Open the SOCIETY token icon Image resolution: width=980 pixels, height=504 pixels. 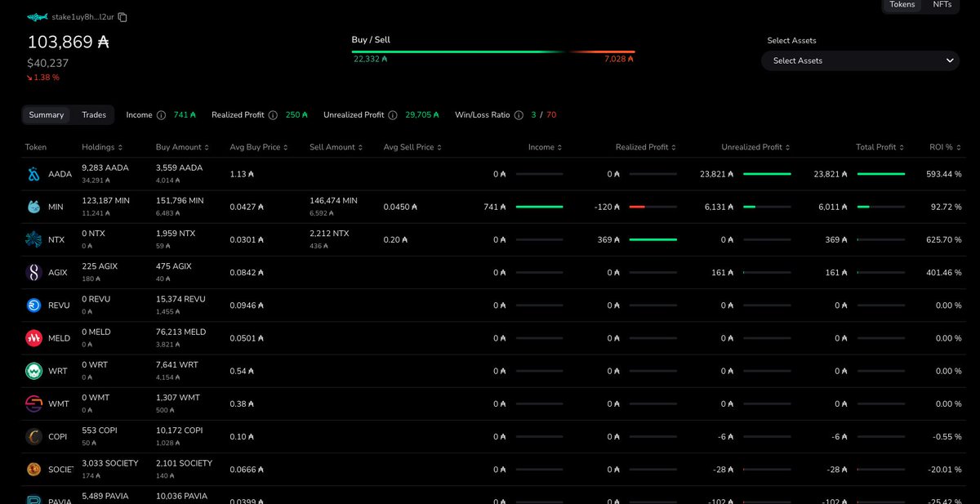tap(33, 470)
